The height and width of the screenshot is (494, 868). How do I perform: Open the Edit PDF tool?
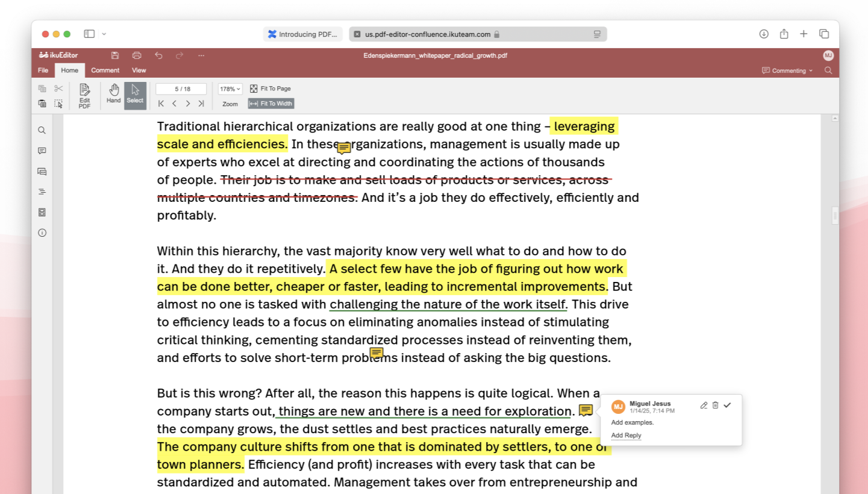click(x=84, y=96)
